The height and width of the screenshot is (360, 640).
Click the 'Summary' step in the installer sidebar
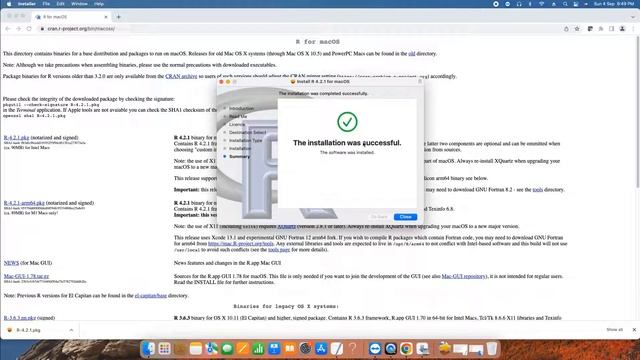click(x=239, y=156)
